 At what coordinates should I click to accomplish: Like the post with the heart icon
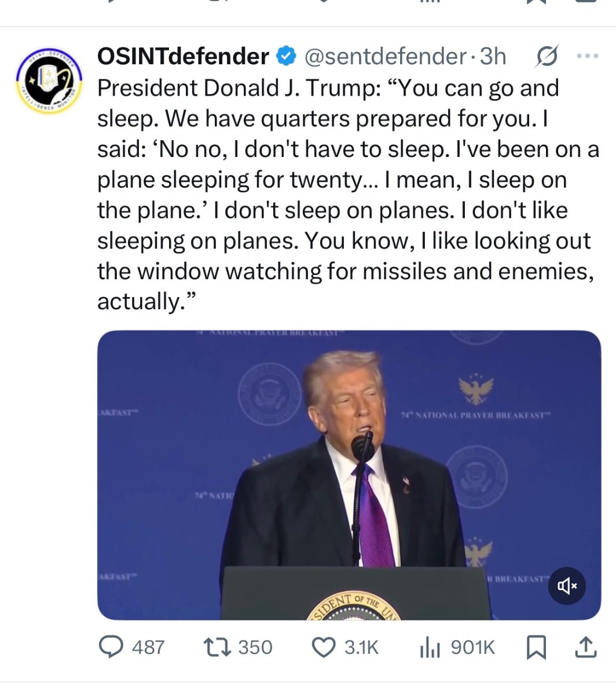[x=324, y=647]
